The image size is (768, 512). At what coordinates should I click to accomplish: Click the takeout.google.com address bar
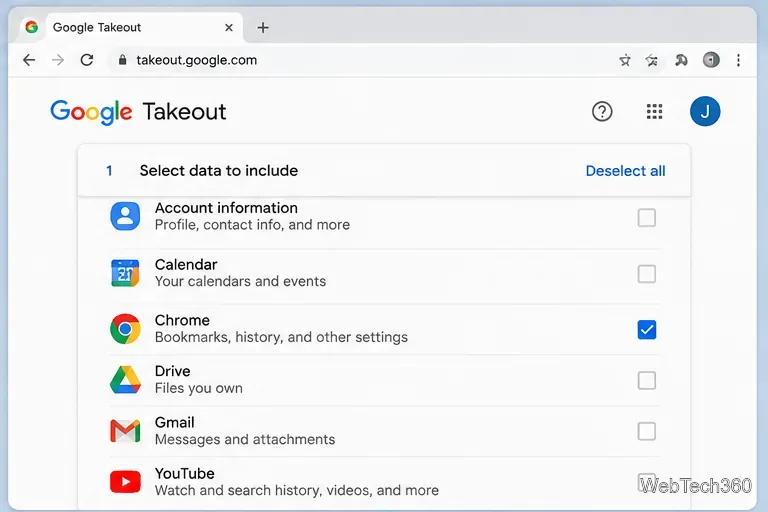point(358,60)
